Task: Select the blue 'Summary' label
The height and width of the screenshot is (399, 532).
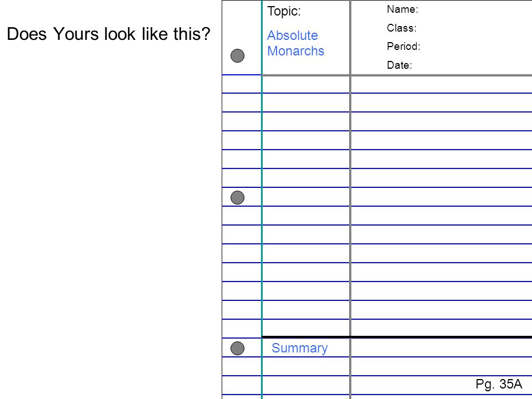Action: pos(300,348)
